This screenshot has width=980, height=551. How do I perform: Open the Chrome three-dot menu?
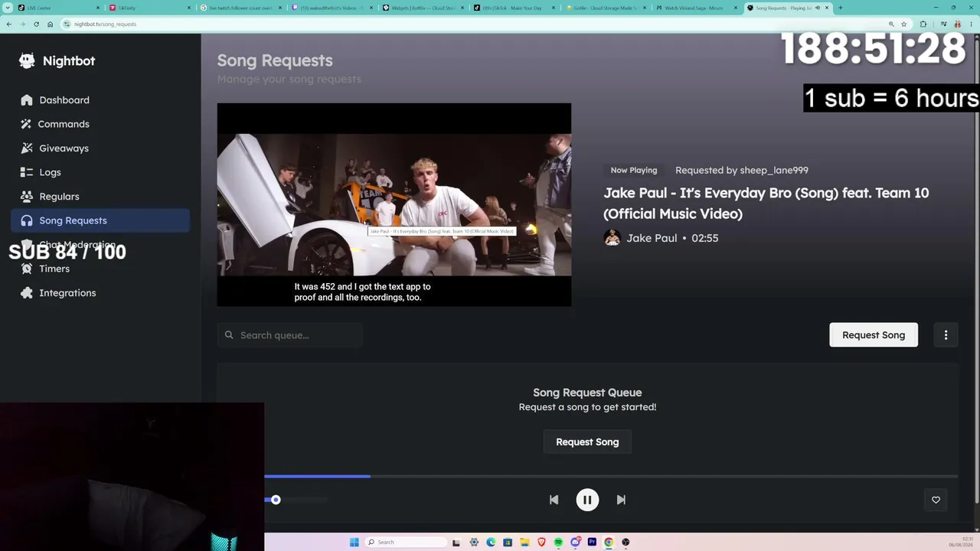click(x=971, y=24)
